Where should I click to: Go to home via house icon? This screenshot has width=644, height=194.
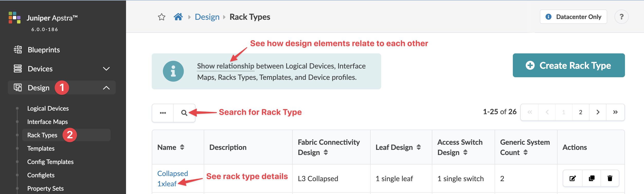[x=178, y=17]
